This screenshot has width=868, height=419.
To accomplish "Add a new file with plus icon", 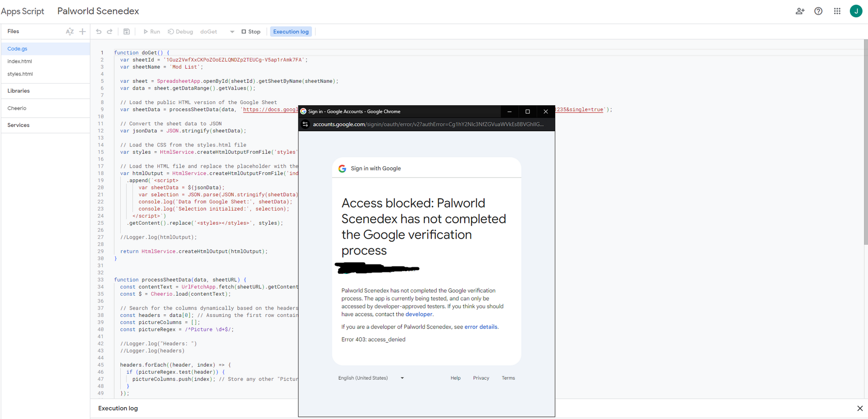I will [82, 32].
